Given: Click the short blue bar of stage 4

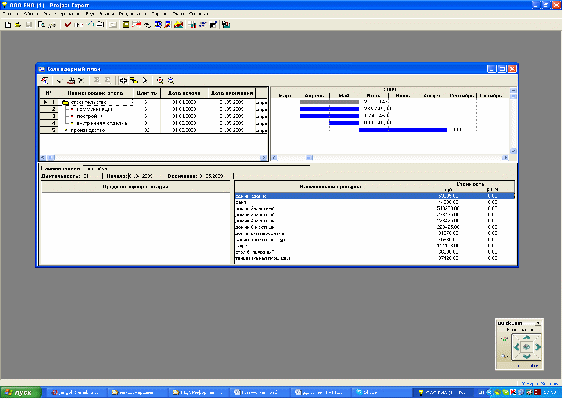Looking at the screenshot, I should (344, 123).
